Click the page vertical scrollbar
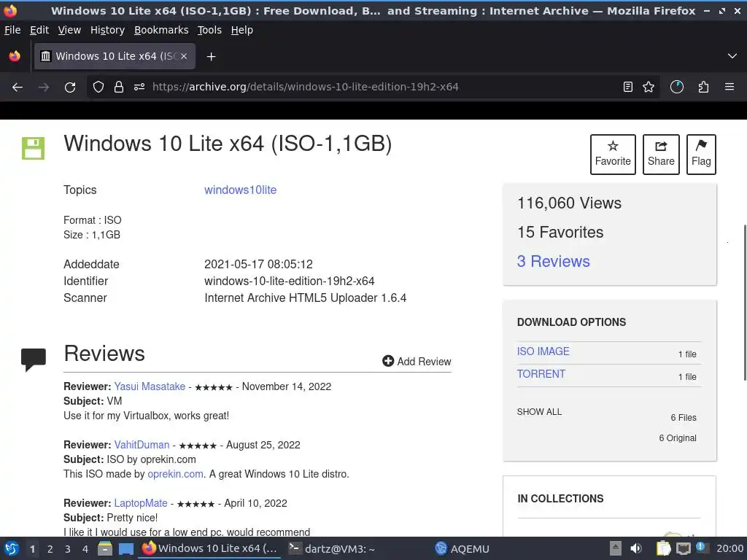The width and height of the screenshot is (747, 560). (744, 303)
